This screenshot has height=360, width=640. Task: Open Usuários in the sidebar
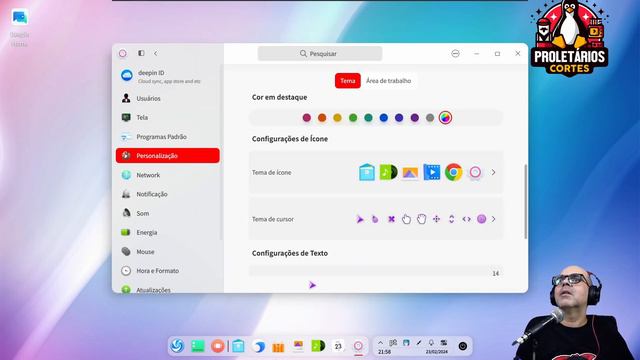click(x=168, y=98)
